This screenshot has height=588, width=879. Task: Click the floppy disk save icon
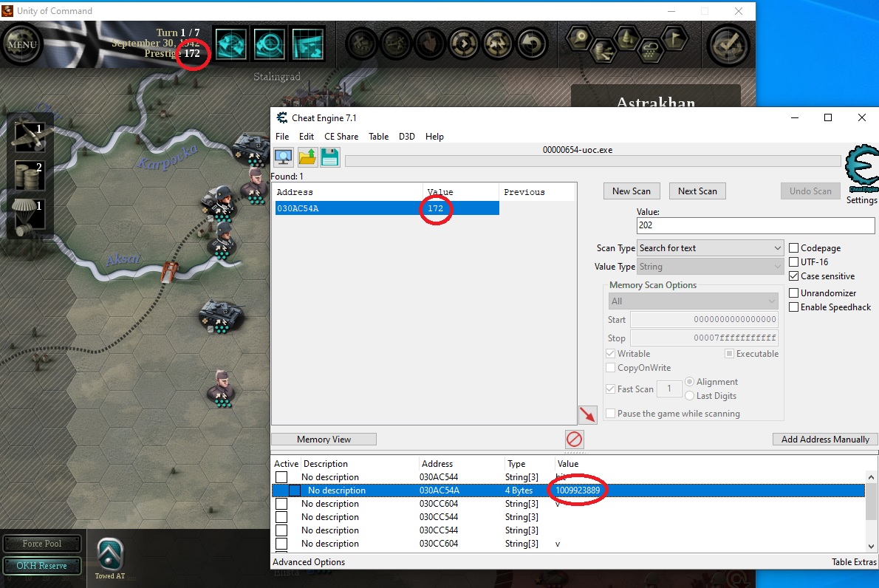329,157
